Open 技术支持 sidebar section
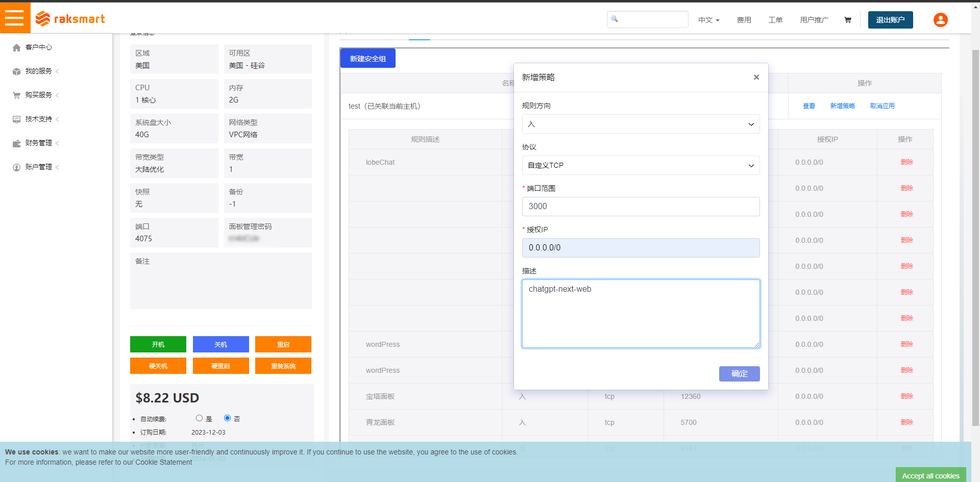The image size is (980, 482). pos(38,119)
